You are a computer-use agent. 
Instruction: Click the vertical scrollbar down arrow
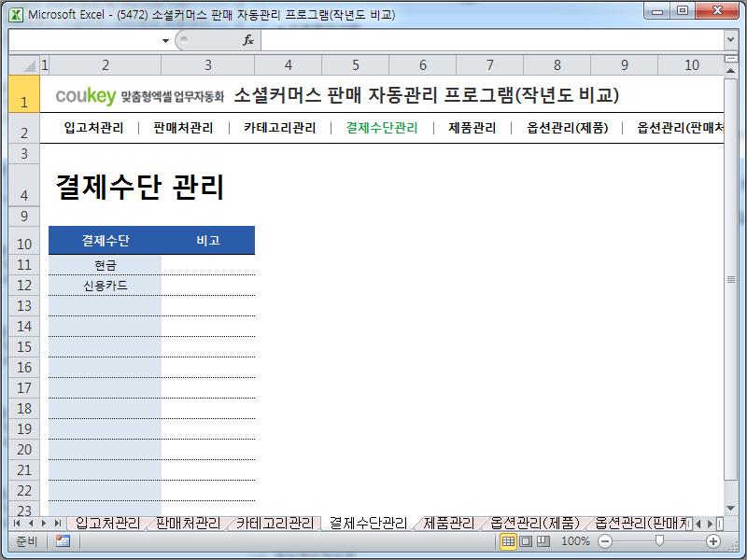(x=730, y=509)
